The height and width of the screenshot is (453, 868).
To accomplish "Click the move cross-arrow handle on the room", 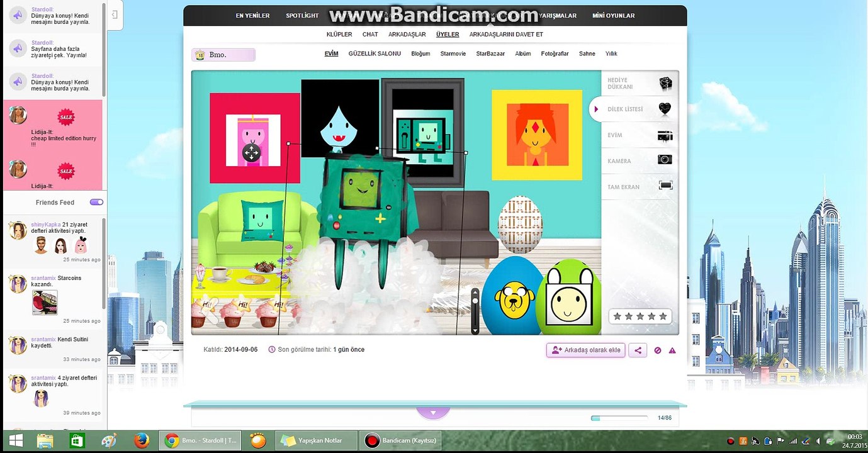I will point(251,152).
